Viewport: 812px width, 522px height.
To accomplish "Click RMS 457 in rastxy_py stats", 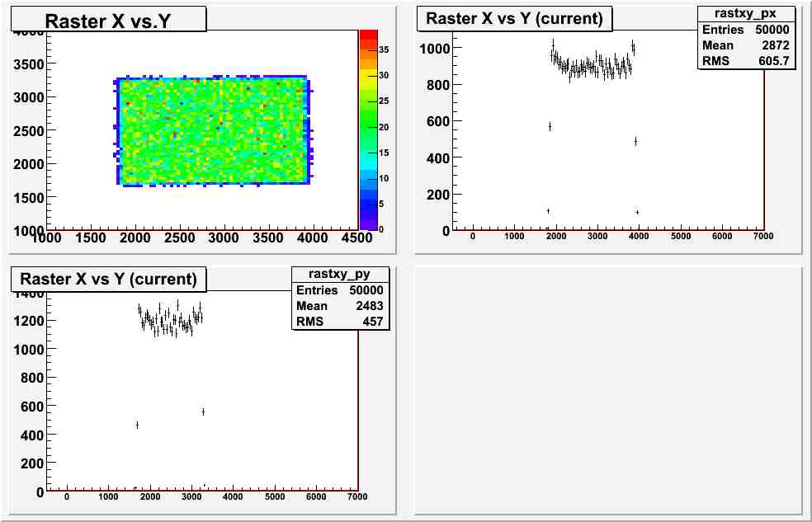I will coord(340,321).
